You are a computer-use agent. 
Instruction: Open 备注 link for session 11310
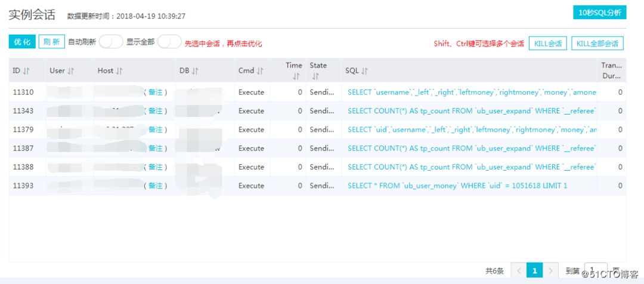pyautogui.click(x=156, y=92)
